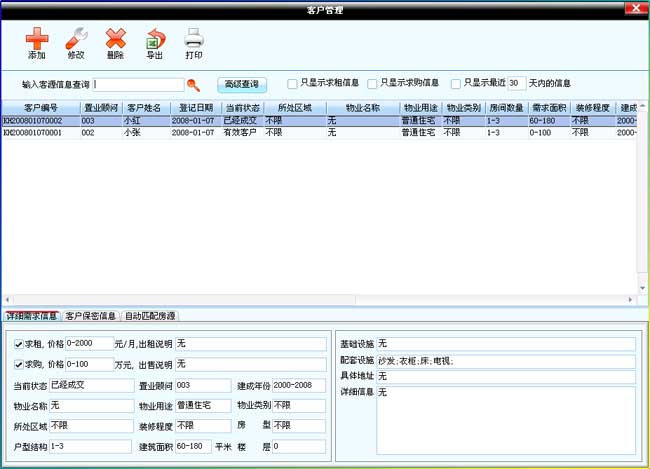Image resolution: width=650 pixels, height=469 pixels.
Task: Sort by 登记日期 column header
Action: coord(195,108)
